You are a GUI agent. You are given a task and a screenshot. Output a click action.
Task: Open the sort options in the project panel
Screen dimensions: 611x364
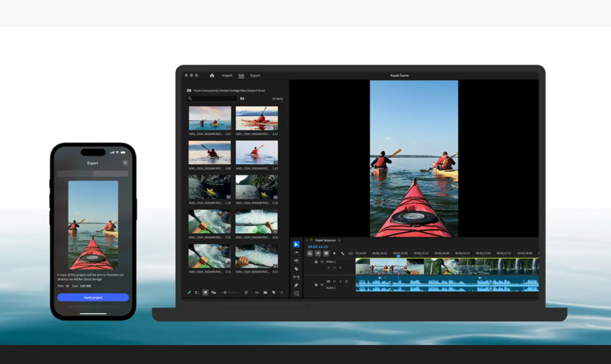(x=246, y=292)
